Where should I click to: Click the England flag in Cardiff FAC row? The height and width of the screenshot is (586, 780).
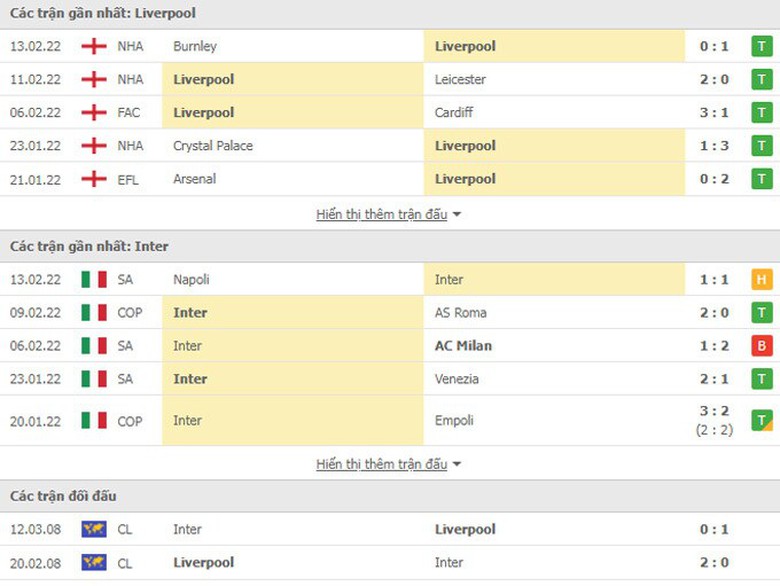coord(94,112)
